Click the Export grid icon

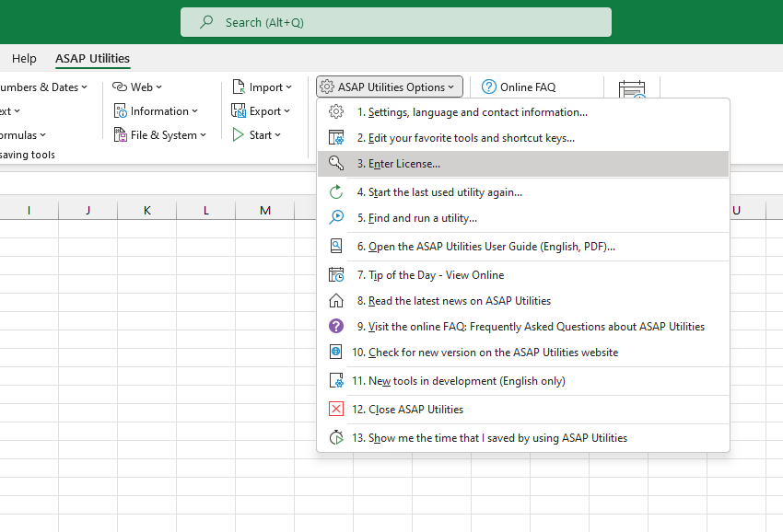[239, 110]
